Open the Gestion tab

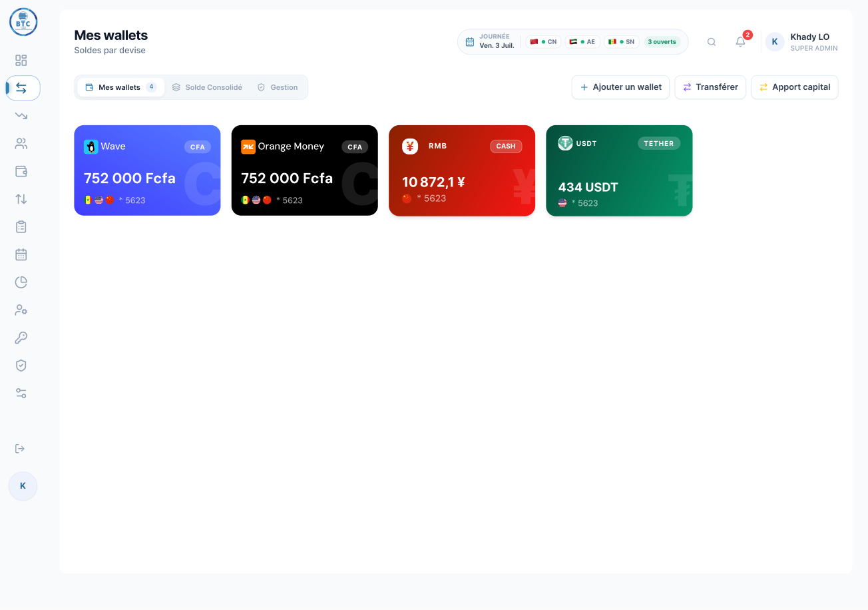click(x=278, y=87)
